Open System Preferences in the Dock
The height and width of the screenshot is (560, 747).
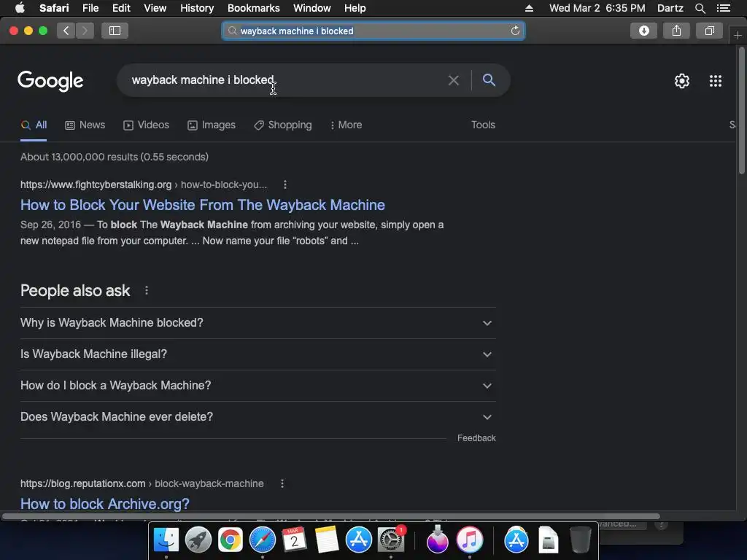tap(391, 540)
